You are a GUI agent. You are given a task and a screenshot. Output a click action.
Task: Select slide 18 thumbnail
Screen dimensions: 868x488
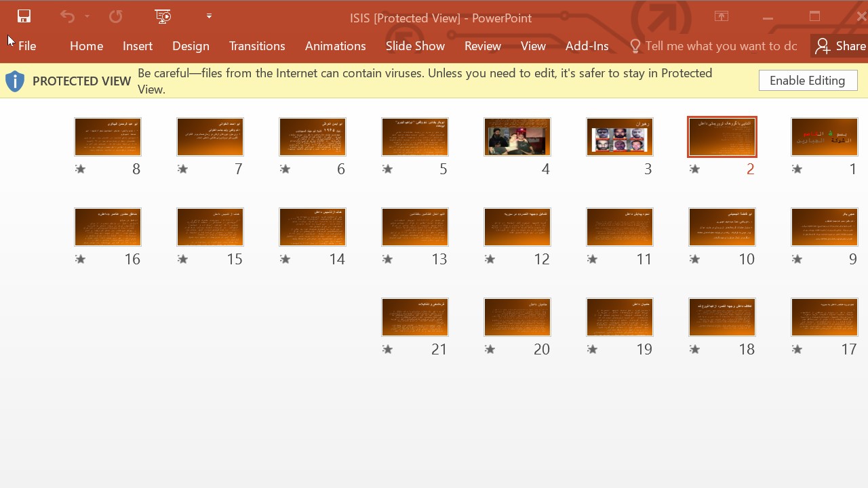pyautogui.click(x=722, y=317)
